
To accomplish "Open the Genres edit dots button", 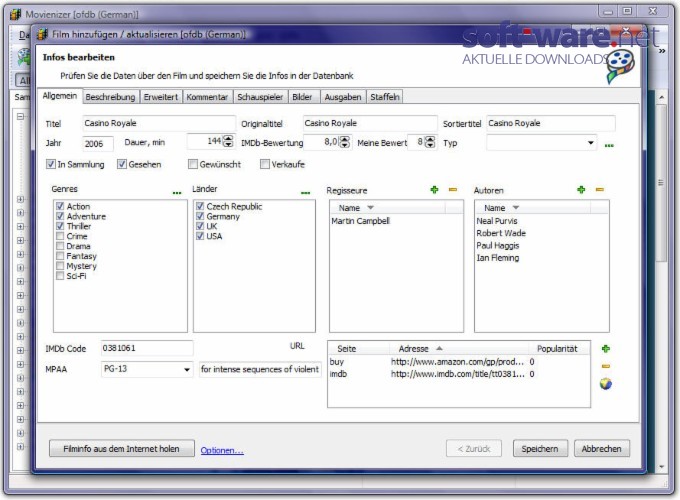I will click(x=177, y=192).
